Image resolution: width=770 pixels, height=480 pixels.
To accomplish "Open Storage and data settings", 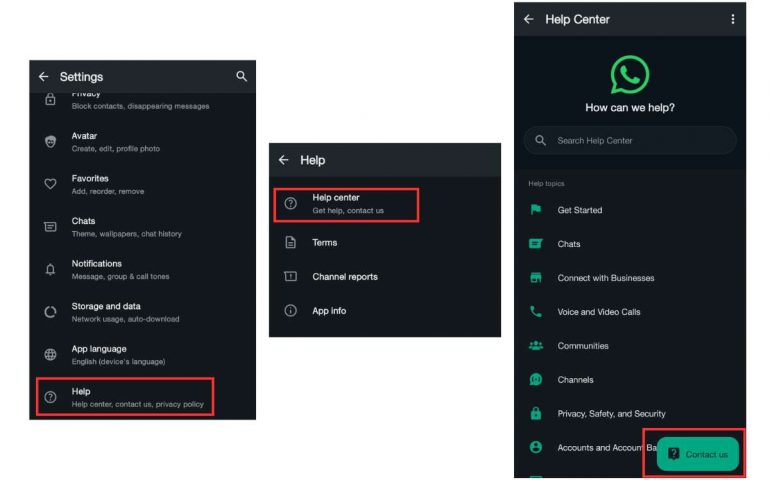I will (142, 312).
